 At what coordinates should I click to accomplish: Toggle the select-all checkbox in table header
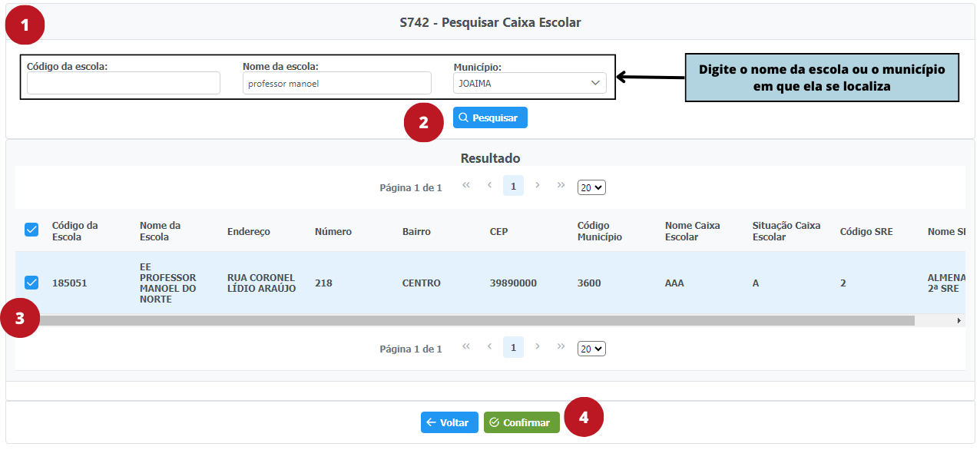31,230
